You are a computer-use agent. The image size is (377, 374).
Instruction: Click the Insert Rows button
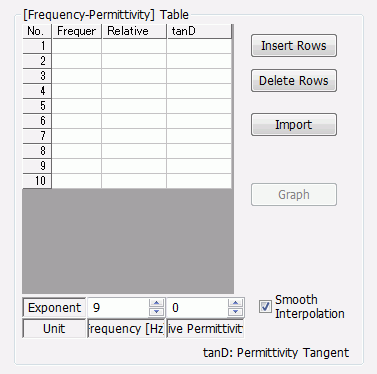point(294,46)
